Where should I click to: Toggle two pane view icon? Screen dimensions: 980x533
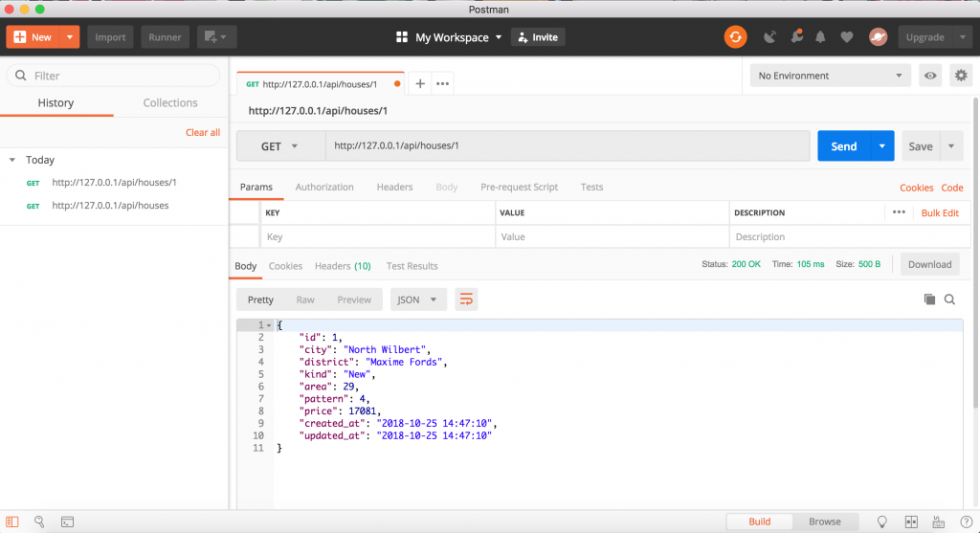(x=911, y=522)
